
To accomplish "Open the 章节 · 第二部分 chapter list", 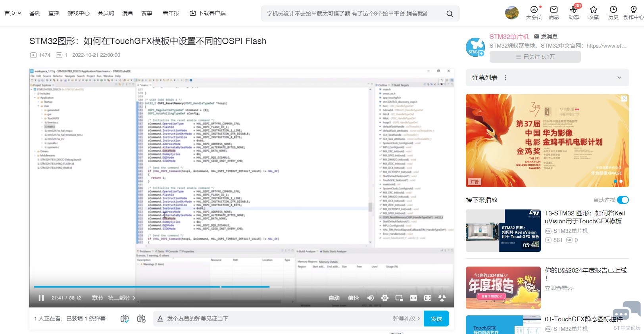I will click(113, 298).
